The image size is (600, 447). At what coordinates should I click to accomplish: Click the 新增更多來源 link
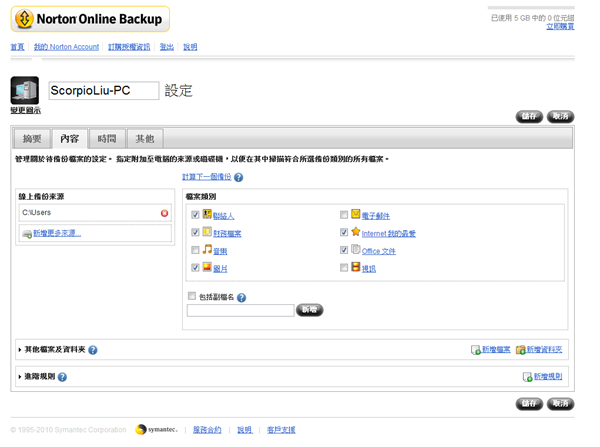(56, 233)
